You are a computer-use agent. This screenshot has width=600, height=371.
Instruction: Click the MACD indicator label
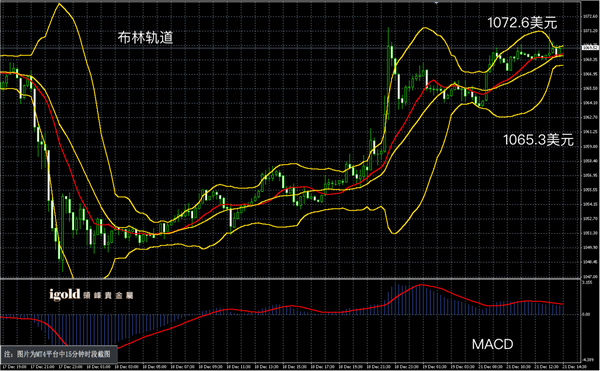(x=492, y=344)
